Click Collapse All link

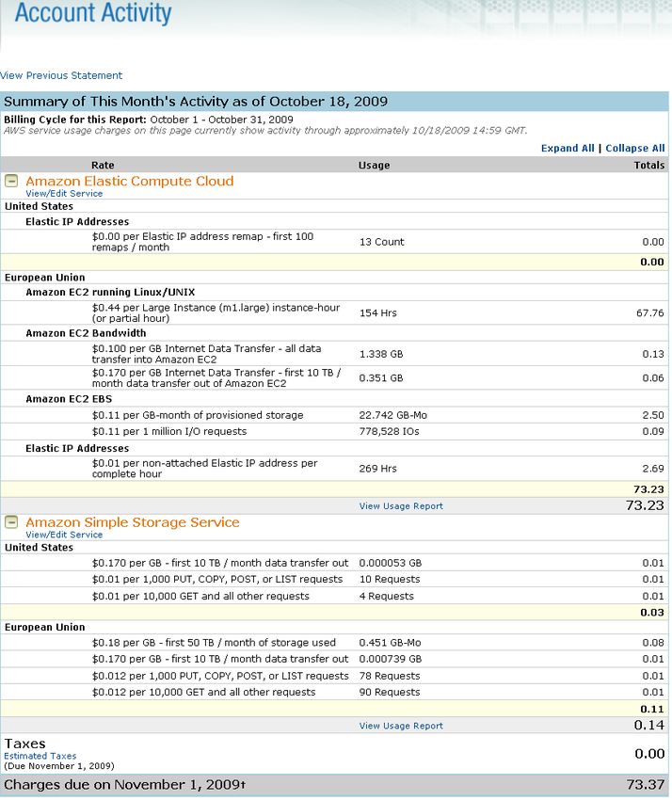pyautogui.click(x=634, y=148)
